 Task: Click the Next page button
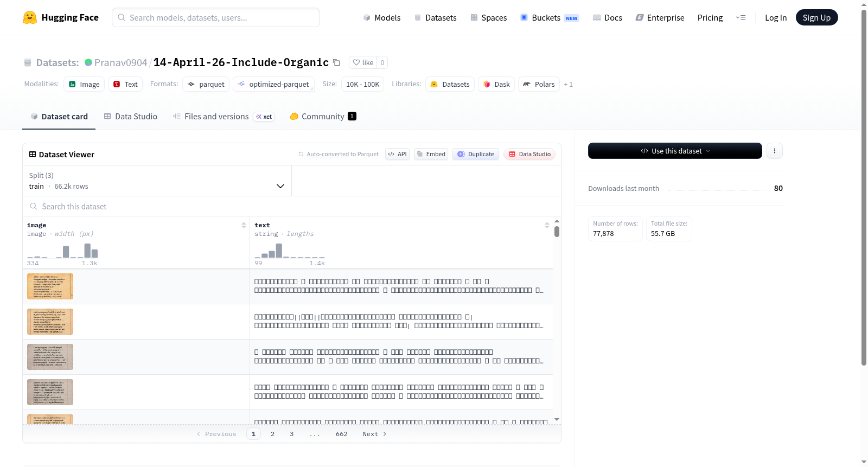point(374,434)
